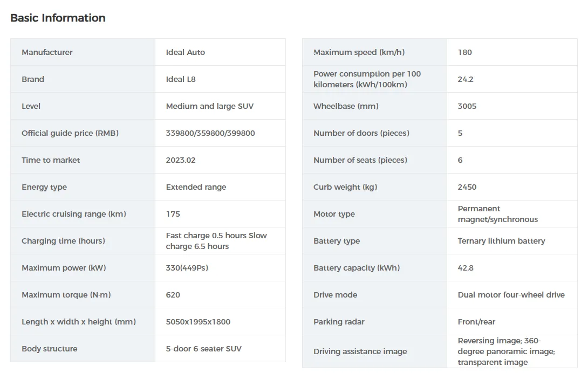Image resolution: width=588 pixels, height=387 pixels.
Task: Click the Manufacturer label cell
Action: click(x=47, y=52)
